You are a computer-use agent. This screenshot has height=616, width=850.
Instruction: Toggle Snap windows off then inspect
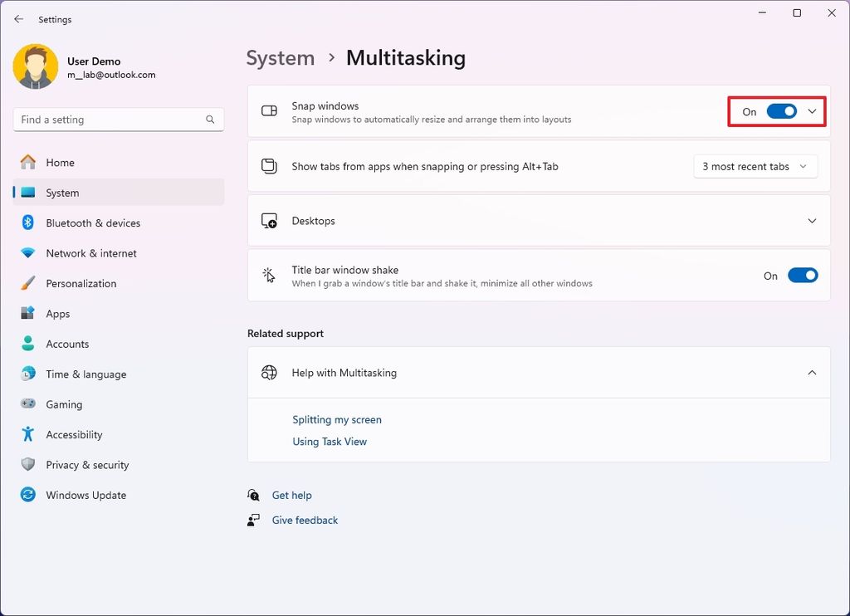781,110
